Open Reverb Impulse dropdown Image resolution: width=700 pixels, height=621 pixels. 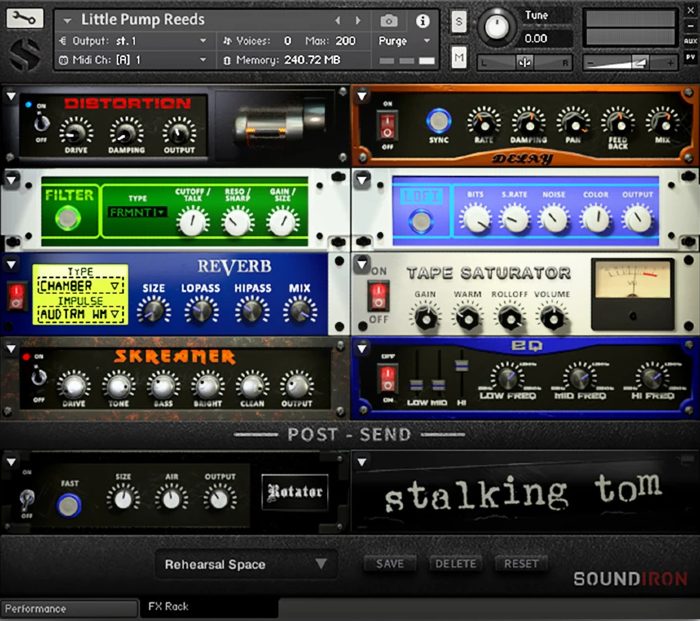click(80, 314)
